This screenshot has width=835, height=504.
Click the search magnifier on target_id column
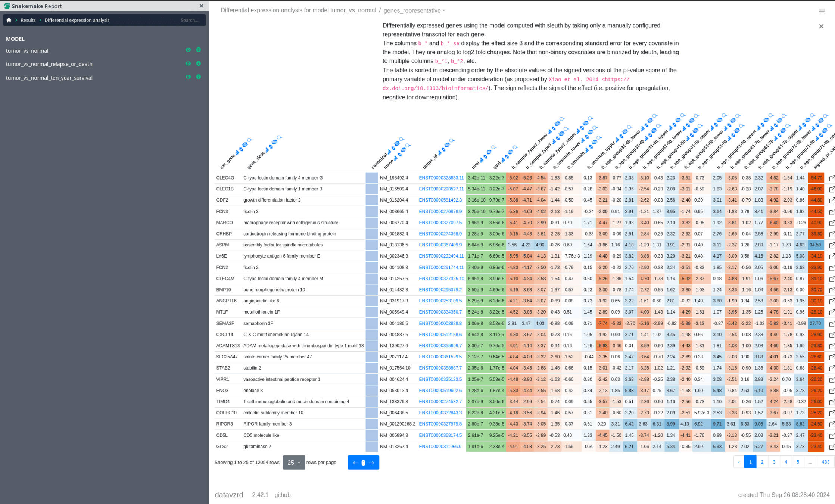tap(452, 141)
